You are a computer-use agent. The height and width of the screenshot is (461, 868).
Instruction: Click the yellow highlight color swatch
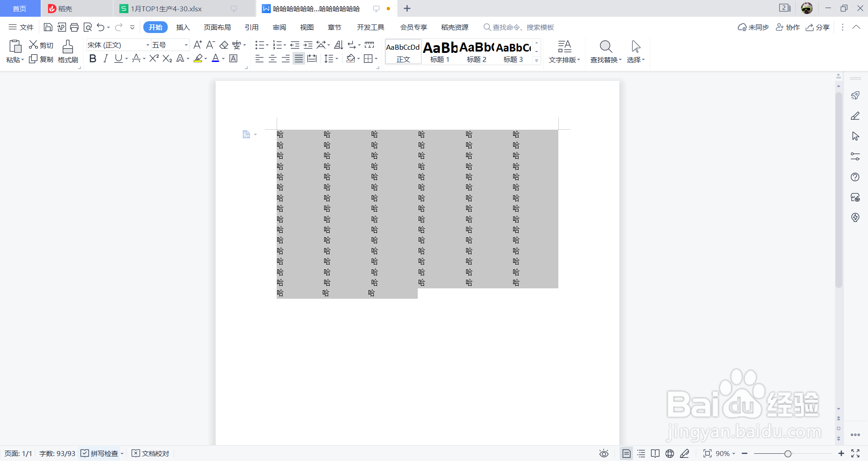[198, 58]
